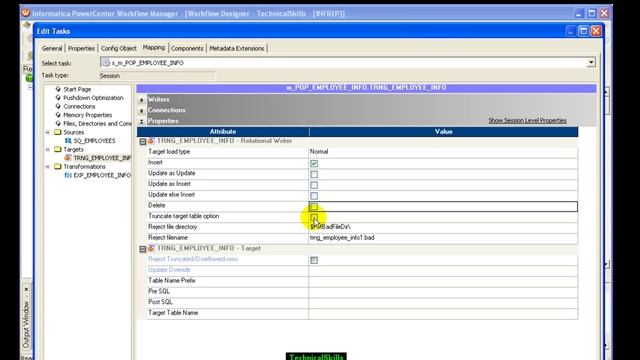Click the Task type Session field
This screenshot has height=360, width=640.
coord(157,76)
